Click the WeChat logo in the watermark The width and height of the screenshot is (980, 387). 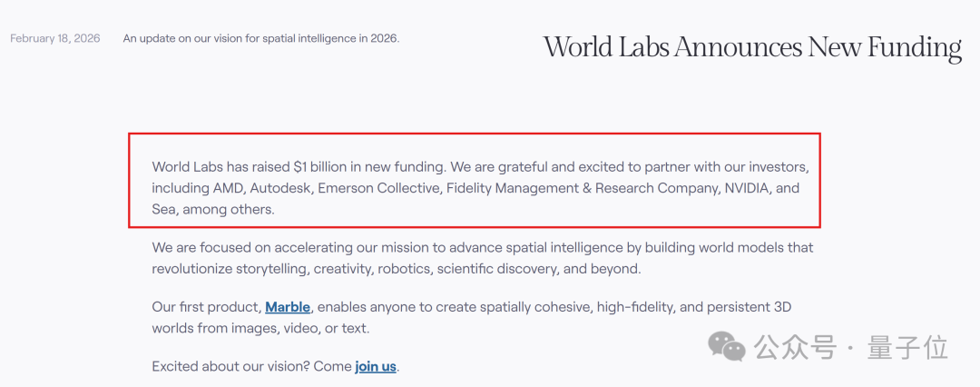coord(726,348)
